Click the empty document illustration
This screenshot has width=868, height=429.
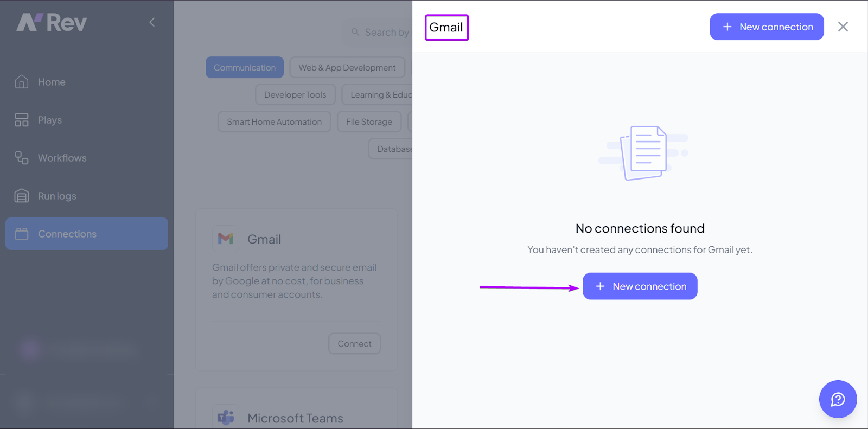(643, 153)
